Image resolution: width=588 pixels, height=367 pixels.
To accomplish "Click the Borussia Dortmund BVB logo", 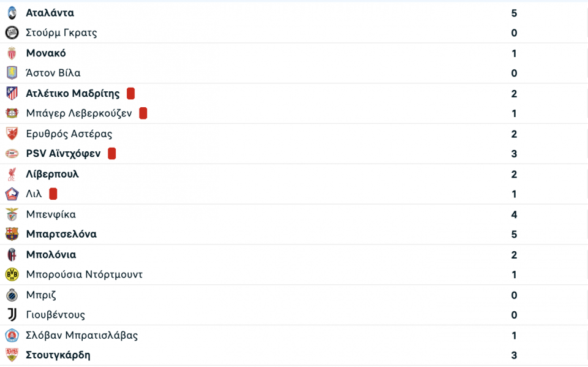I will [x=12, y=275].
